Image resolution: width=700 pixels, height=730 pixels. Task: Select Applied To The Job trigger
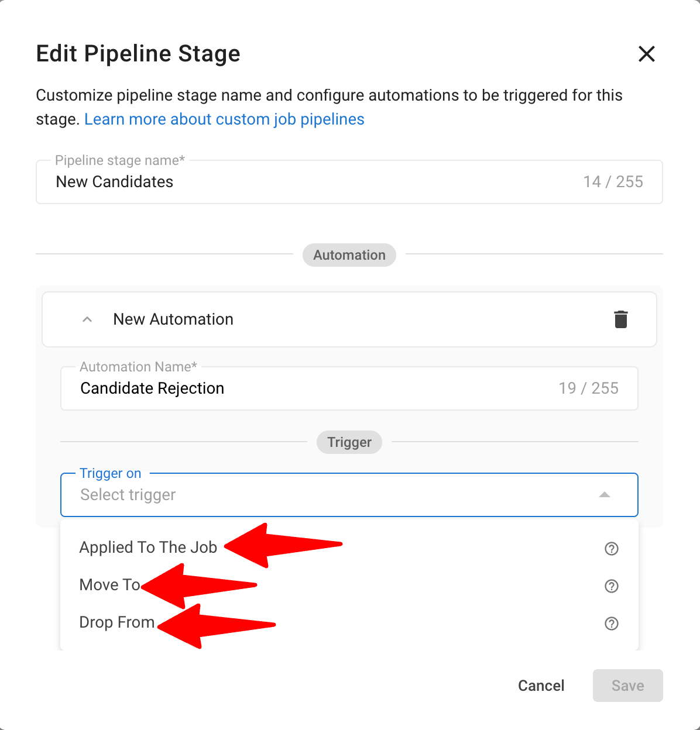click(148, 547)
